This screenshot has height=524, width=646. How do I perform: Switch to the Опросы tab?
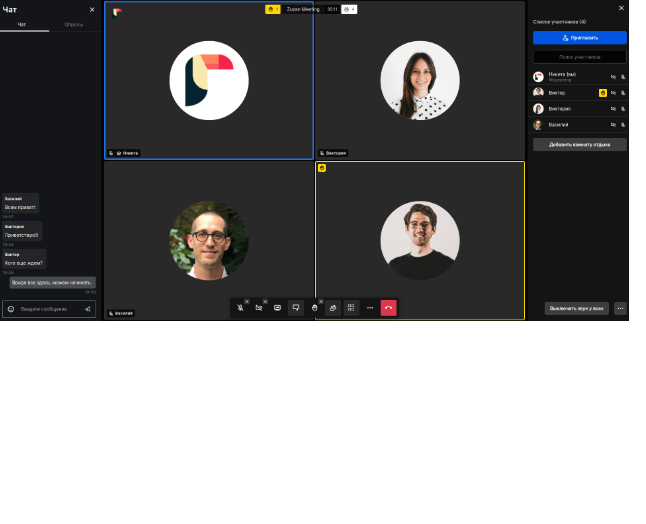tap(74, 24)
